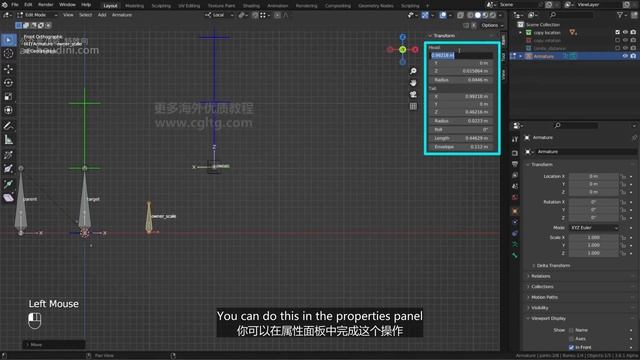Open the Physics properties tab icon

(x=515, y=222)
